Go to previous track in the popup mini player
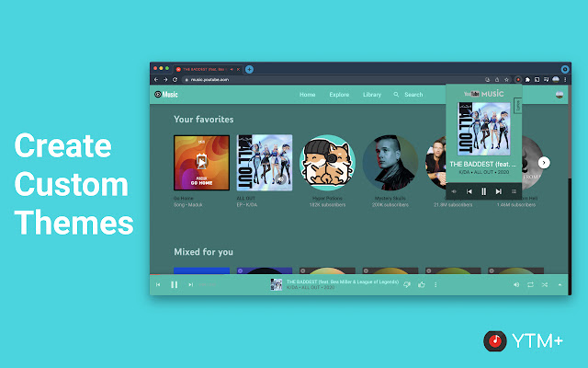Viewport: 588px width, 368px height. (x=469, y=191)
